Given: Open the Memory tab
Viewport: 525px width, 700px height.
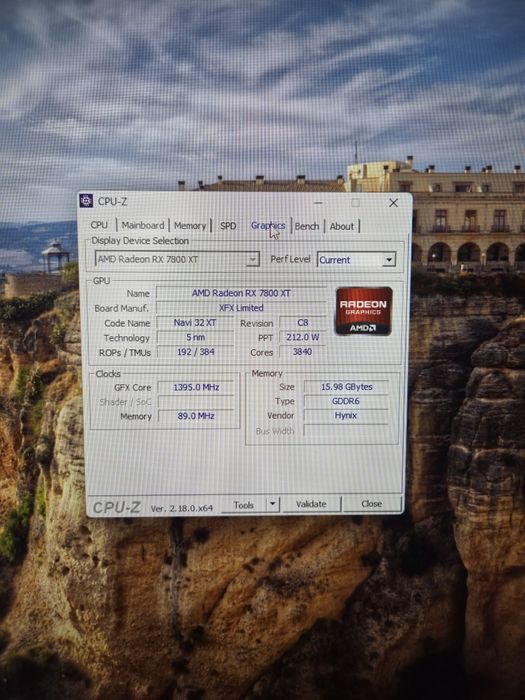Looking at the screenshot, I should coord(190,226).
